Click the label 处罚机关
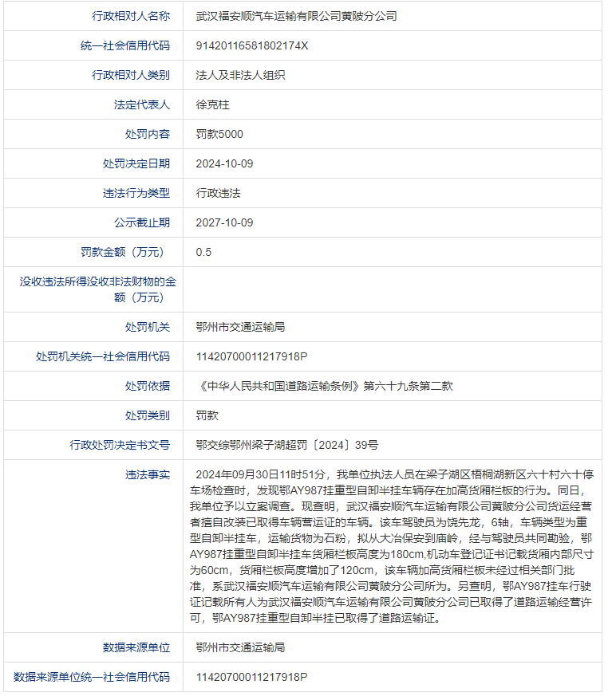The width and height of the screenshot is (608, 700). pyautogui.click(x=148, y=327)
